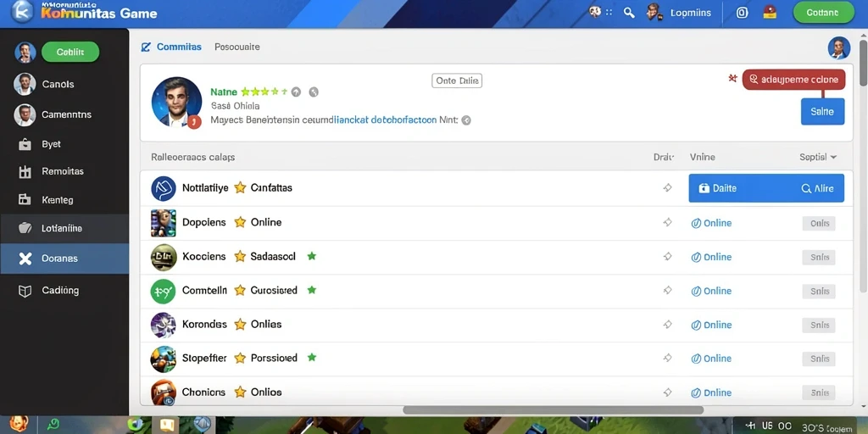Click the Comtelln green icon
The height and width of the screenshot is (434, 868).
tap(164, 292)
